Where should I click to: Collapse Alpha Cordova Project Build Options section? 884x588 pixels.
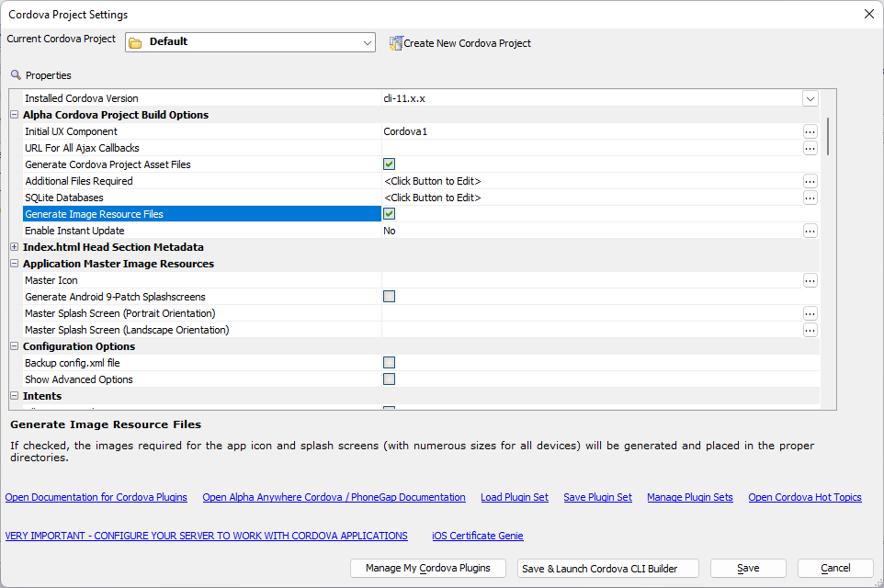click(x=15, y=115)
